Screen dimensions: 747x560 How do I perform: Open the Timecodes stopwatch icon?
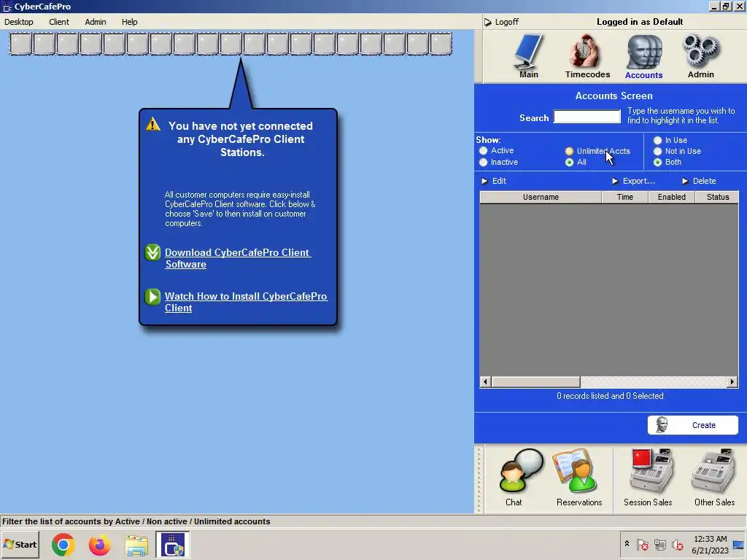(x=587, y=55)
